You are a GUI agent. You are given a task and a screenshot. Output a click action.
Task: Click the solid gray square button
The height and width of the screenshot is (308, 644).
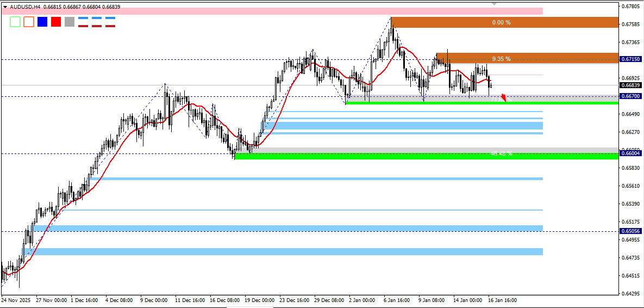pos(70,22)
